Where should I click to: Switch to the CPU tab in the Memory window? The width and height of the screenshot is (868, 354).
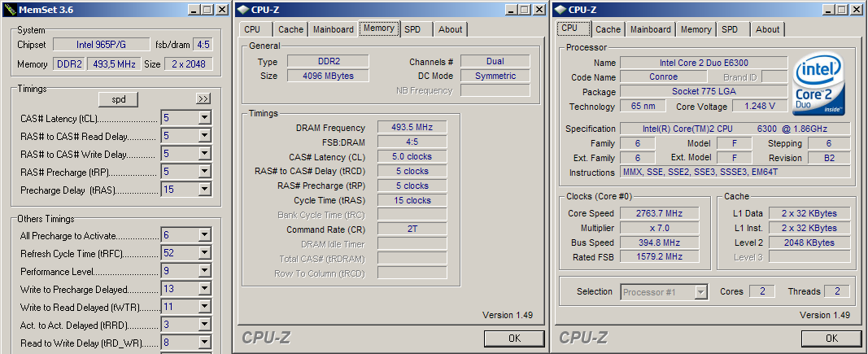coord(255,29)
